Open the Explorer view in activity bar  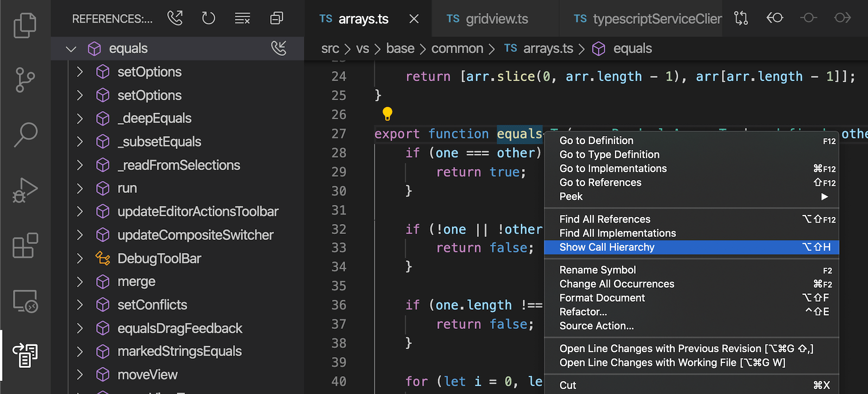coord(25,25)
